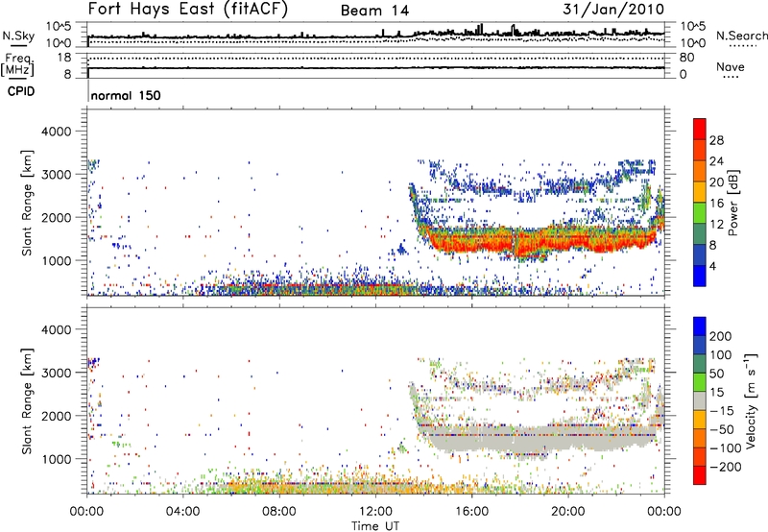Click the '1000' tick of the power panel
The image size is (768, 532).
coord(56,260)
